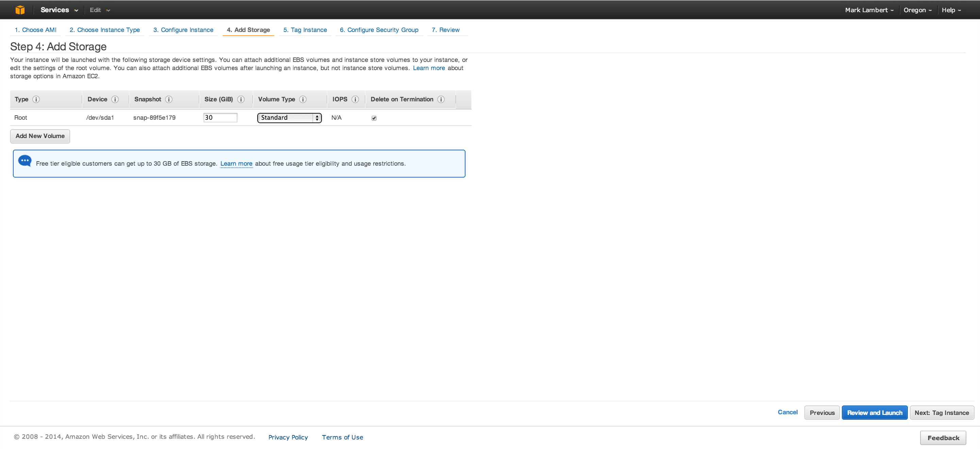Open the Mark Lambert account menu
The height and width of the screenshot is (449, 980).
click(869, 10)
